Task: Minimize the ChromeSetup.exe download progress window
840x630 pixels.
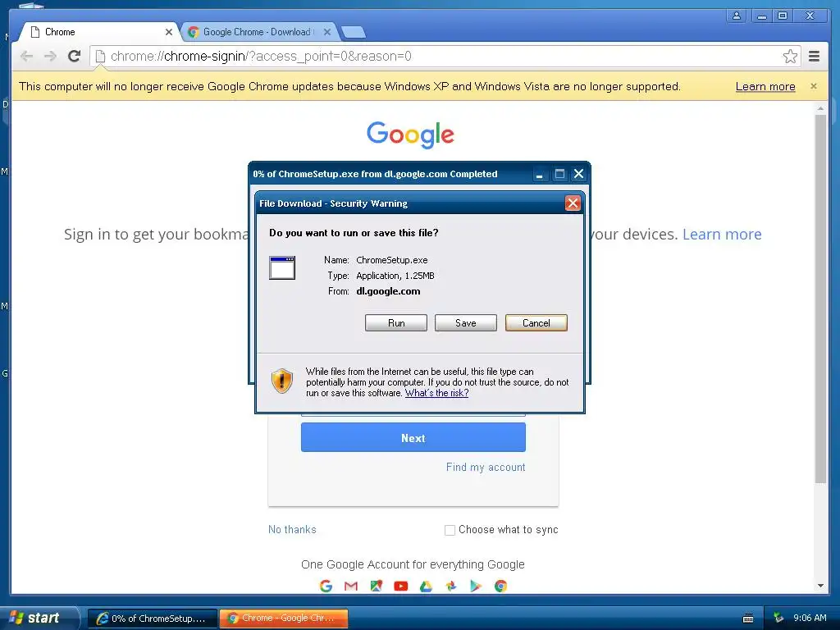Action: [540, 174]
